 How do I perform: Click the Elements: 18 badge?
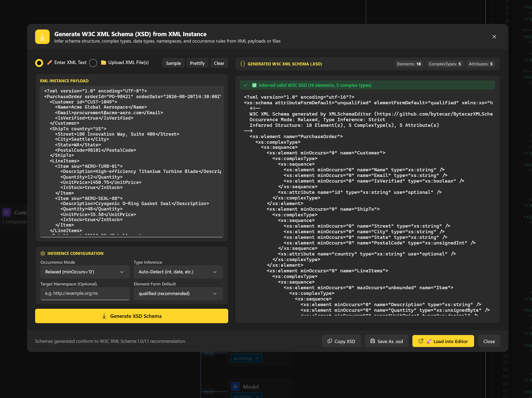click(409, 64)
